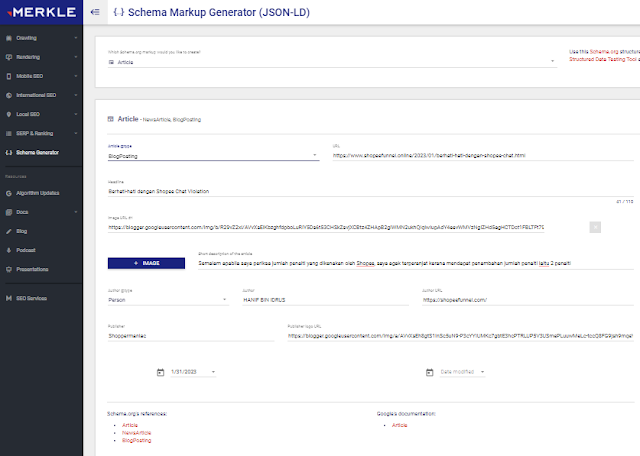Click the short description input field
The width and height of the screenshot is (640, 456).
tap(416, 263)
